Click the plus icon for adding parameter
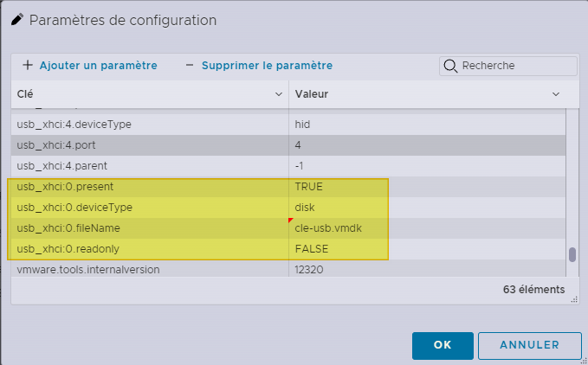The image size is (588, 365). [28, 65]
